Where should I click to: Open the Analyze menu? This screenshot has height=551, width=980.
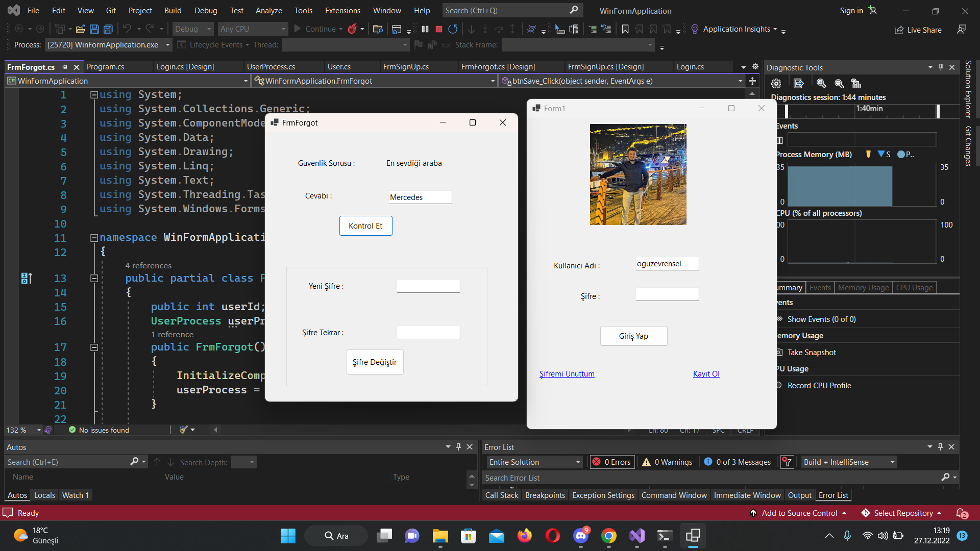(x=268, y=10)
